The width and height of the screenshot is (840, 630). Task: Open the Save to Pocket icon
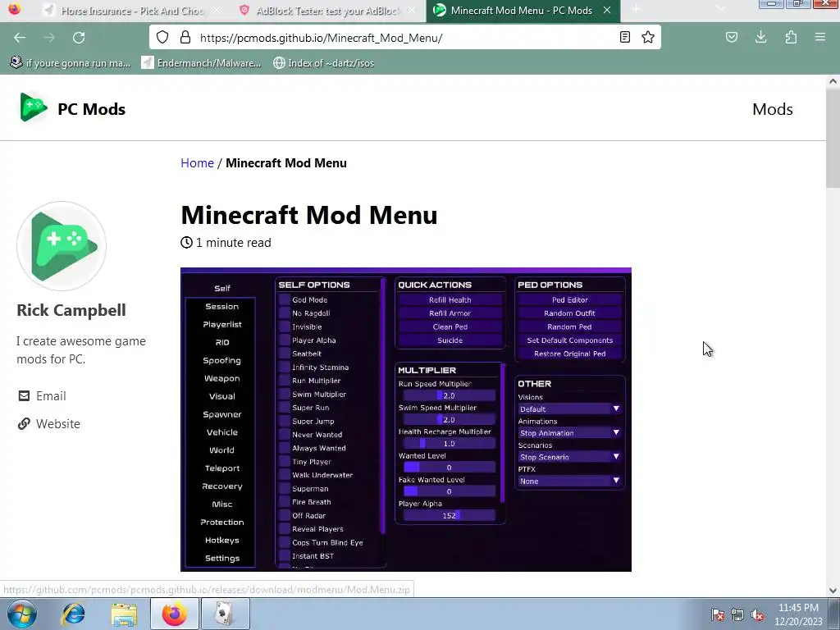click(731, 37)
